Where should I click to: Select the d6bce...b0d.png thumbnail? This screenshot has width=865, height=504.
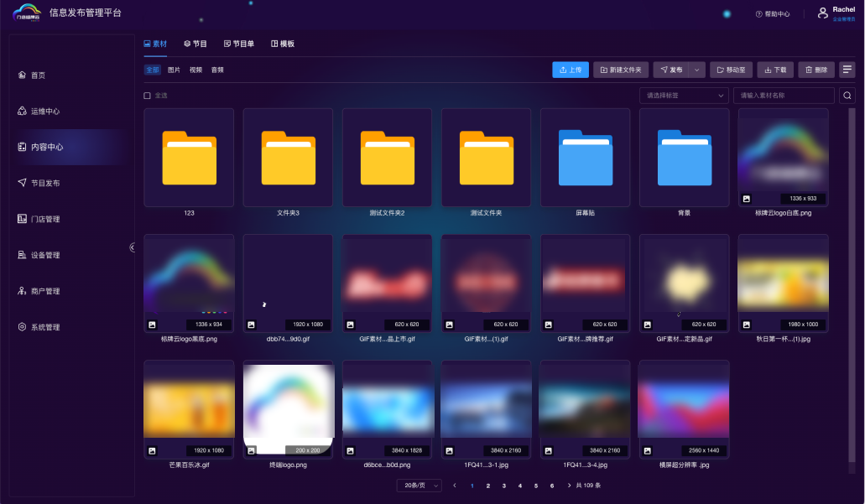click(x=388, y=409)
